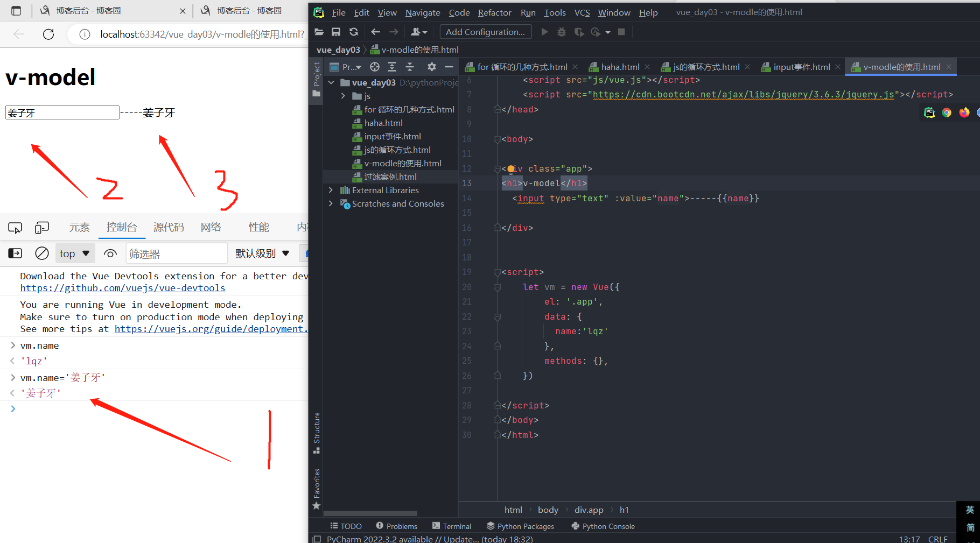Open the console context 'top' dropdown
980x543 pixels.
pyautogui.click(x=75, y=253)
